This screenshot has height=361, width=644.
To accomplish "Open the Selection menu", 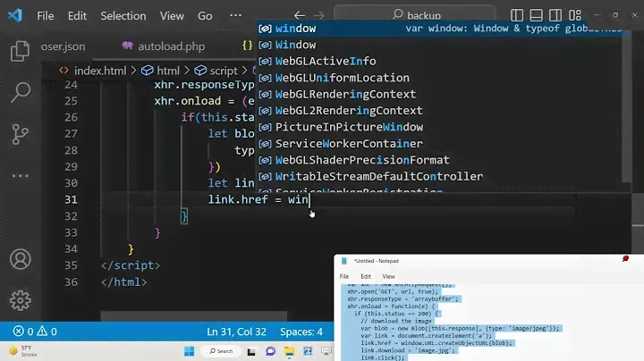I will (x=123, y=16).
